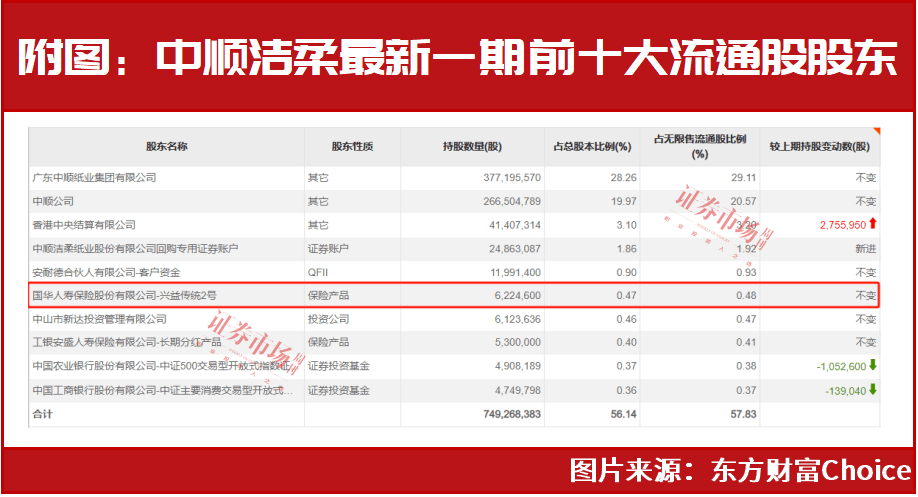Select the 股东性质 column header
918x497 pixels.
tap(352, 146)
